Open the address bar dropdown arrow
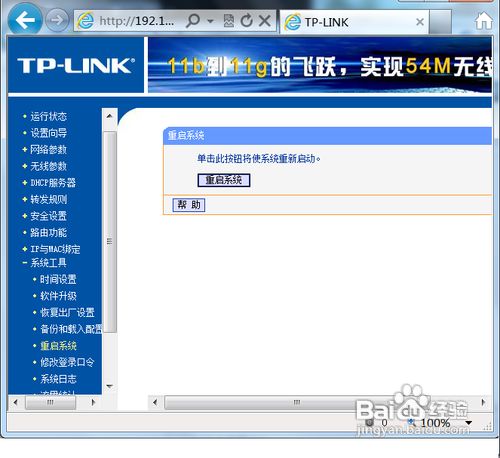The width and height of the screenshot is (500, 458). 210,21
